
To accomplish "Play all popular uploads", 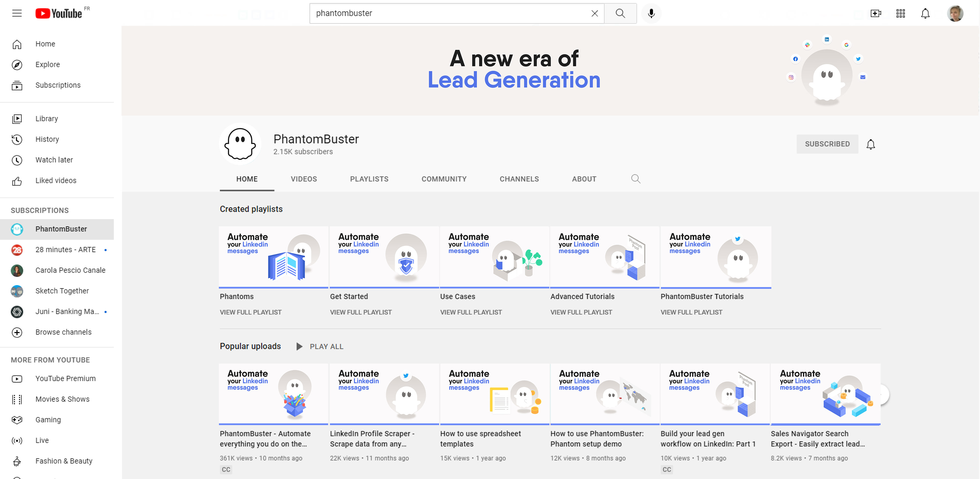I will [320, 346].
